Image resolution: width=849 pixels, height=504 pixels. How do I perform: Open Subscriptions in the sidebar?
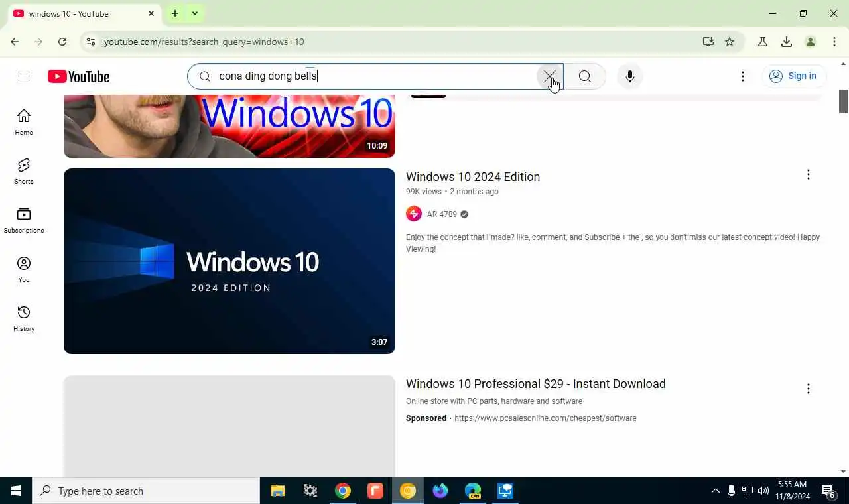24,220
